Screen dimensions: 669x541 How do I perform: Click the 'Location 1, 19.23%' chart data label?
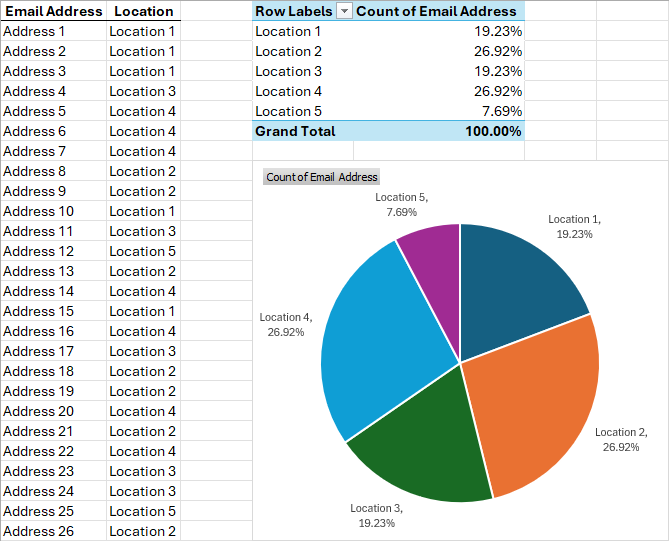[574, 227]
